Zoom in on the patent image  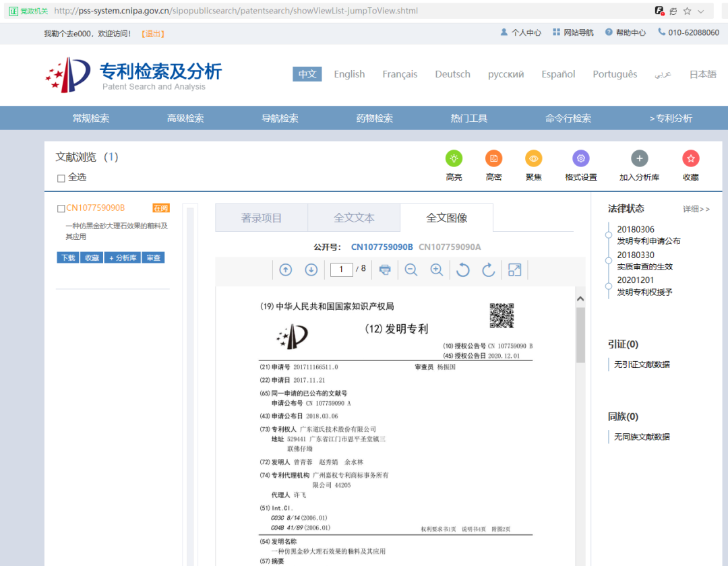point(436,270)
